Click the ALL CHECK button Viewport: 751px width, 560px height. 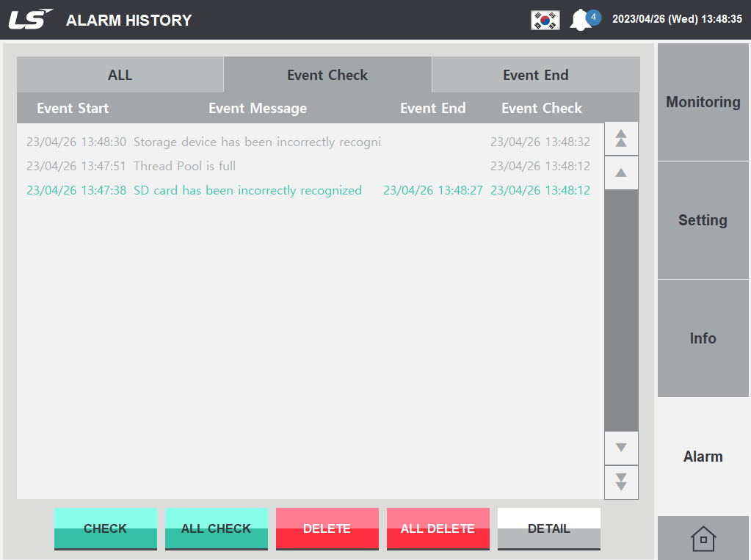click(x=216, y=528)
